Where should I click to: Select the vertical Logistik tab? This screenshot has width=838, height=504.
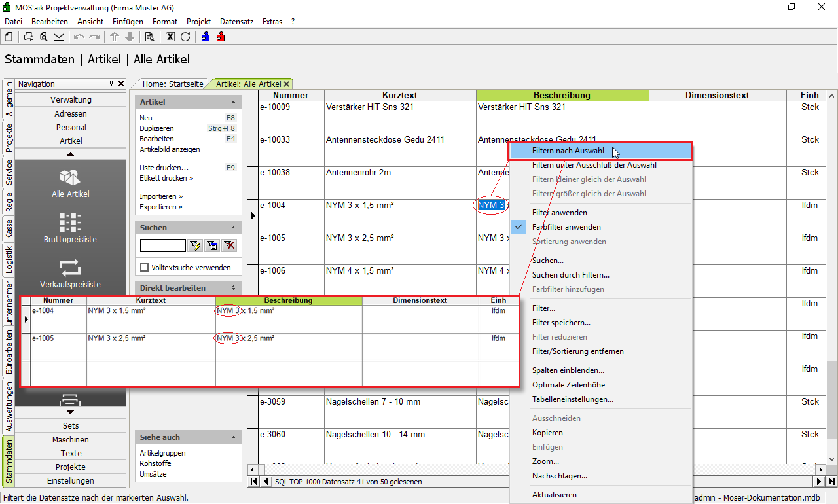[x=9, y=259]
